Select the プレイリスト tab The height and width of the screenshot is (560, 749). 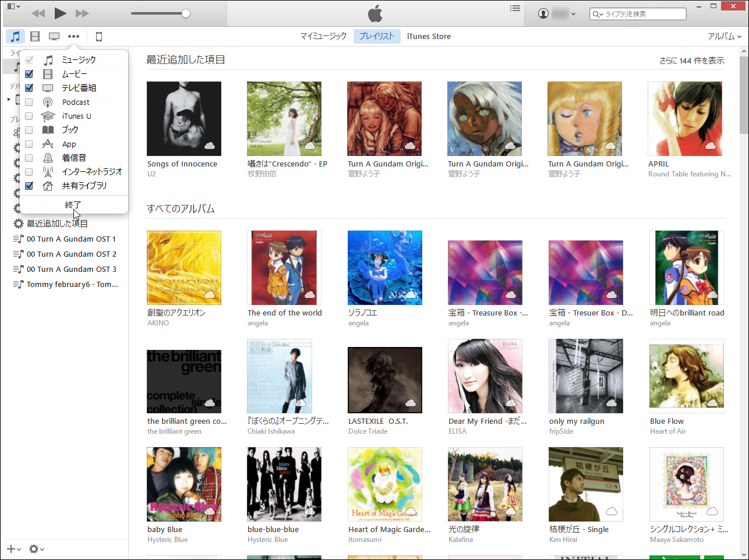(377, 36)
